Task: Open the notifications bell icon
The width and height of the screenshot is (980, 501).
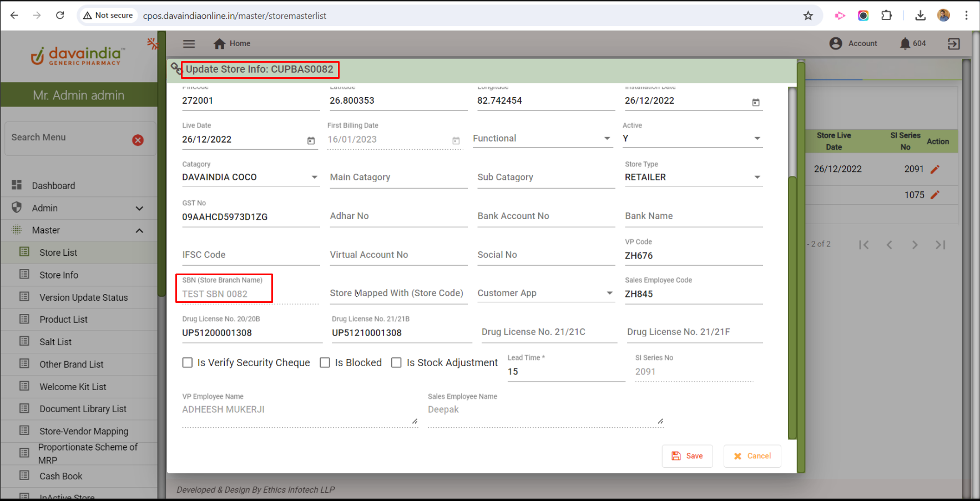Action: coord(905,43)
